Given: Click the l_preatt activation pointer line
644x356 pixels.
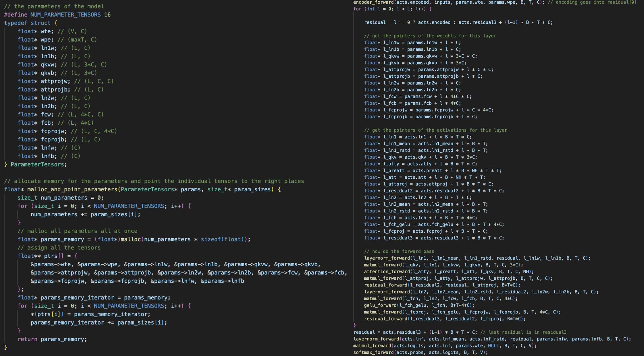Looking at the screenshot, I should tap(433, 171).
